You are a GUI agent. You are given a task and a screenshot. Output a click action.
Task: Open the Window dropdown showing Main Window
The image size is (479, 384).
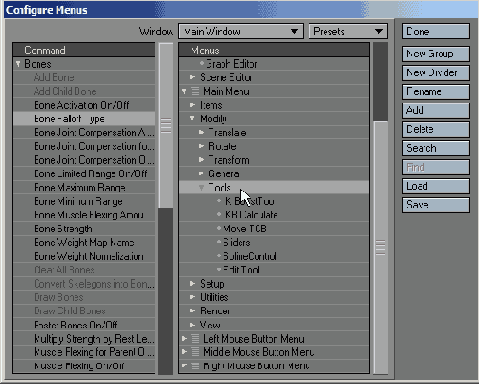[241, 32]
